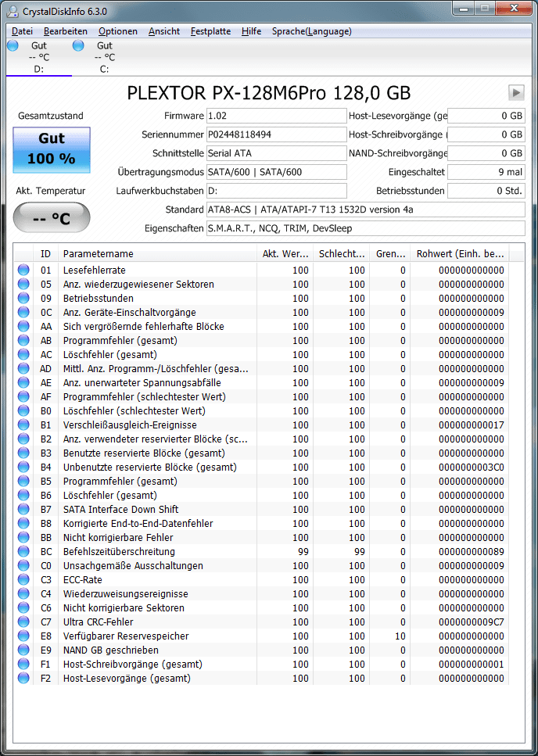The image size is (538, 756).
Task: Click the Gren... column header
Action: point(390,253)
